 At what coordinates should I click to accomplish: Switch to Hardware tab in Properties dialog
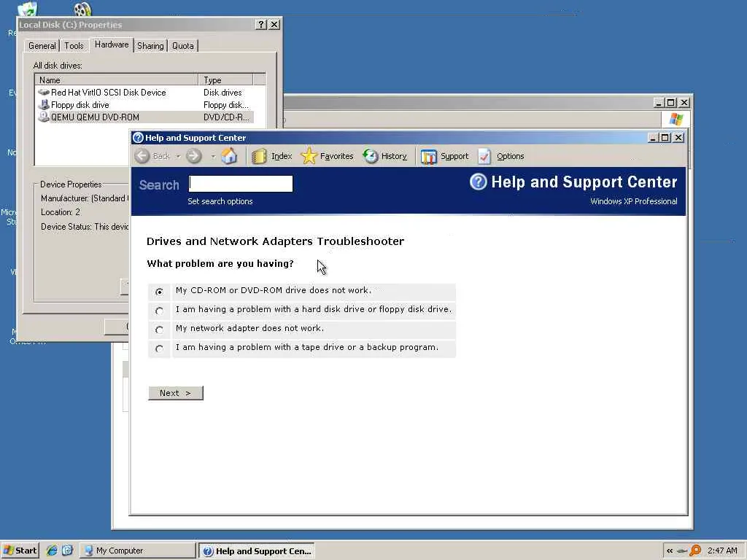[112, 44]
